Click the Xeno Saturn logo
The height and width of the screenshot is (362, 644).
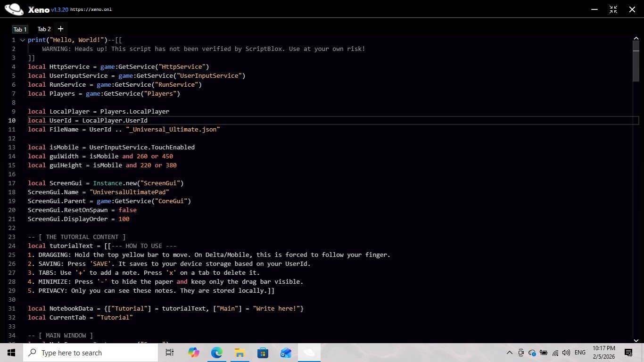(x=13, y=8)
